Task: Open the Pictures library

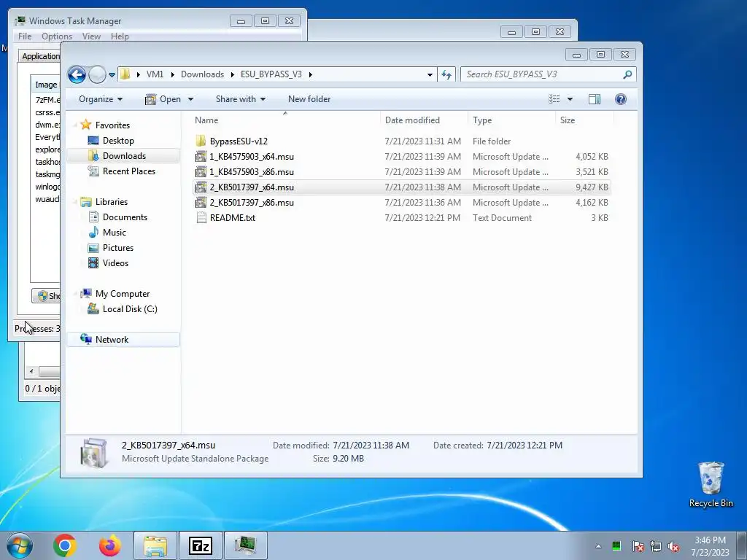Action: [118, 248]
